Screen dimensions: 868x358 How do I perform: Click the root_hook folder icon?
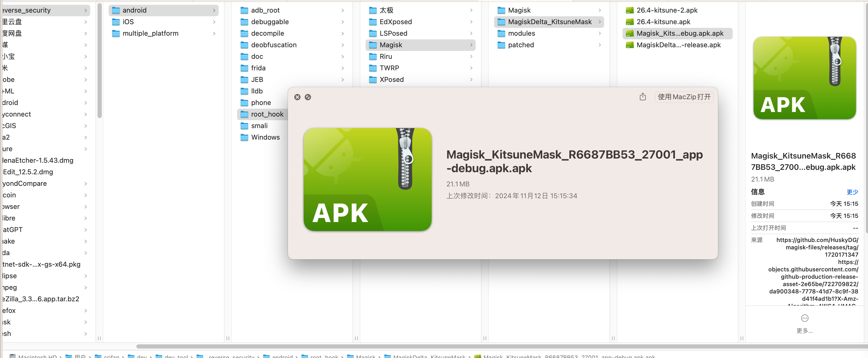point(244,114)
